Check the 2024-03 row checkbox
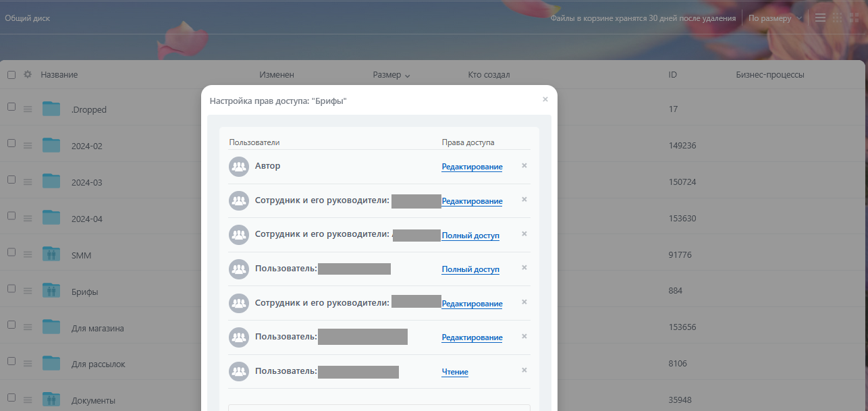Image resolution: width=868 pixels, height=411 pixels. 11,180
